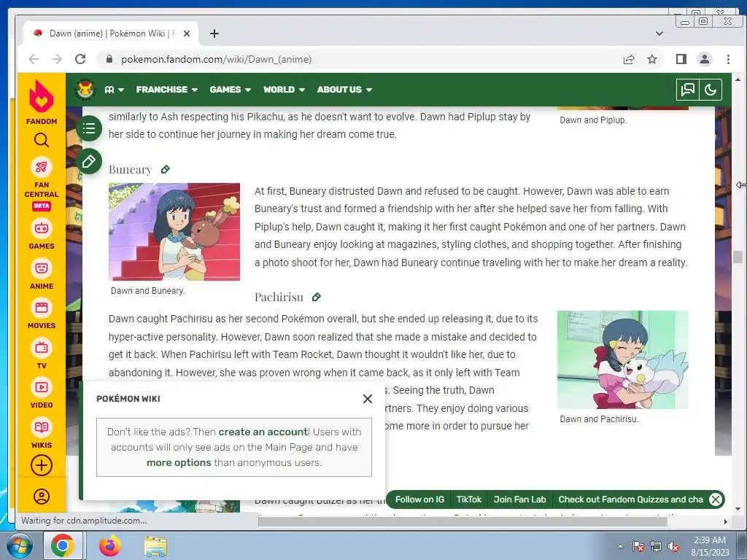The height and width of the screenshot is (560, 747).
Task: Open the Video sidebar icon
Action: 42,387
